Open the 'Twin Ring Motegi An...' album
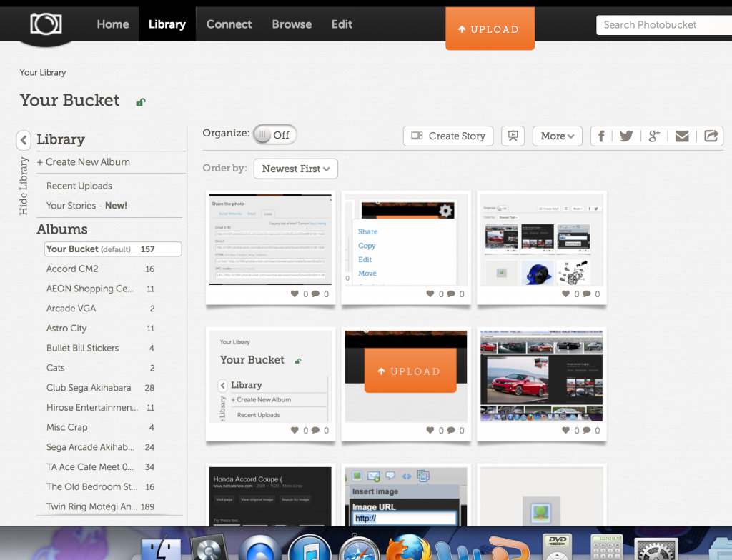This screenshot has height=560, width=732. click(100, 507)
